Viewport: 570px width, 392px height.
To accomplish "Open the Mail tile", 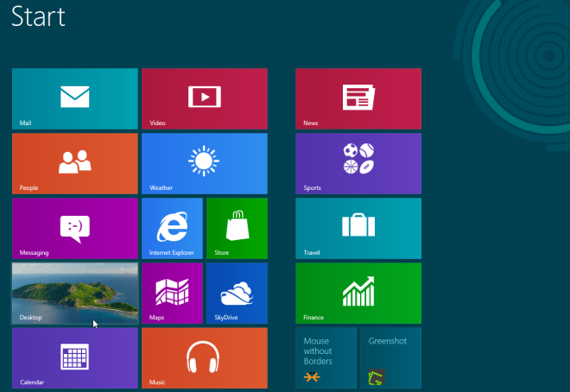I will (75, 98).
